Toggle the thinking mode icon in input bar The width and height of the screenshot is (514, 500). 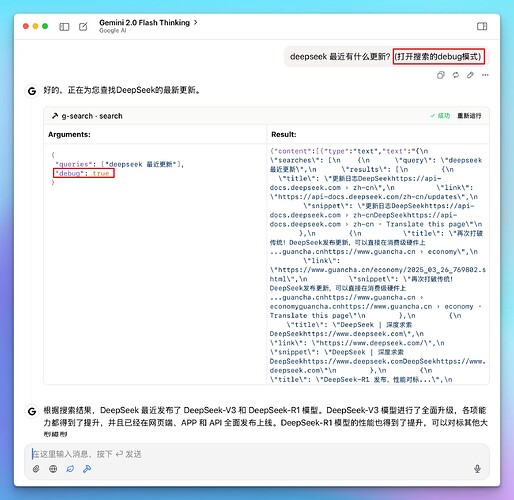click(70, 469)
